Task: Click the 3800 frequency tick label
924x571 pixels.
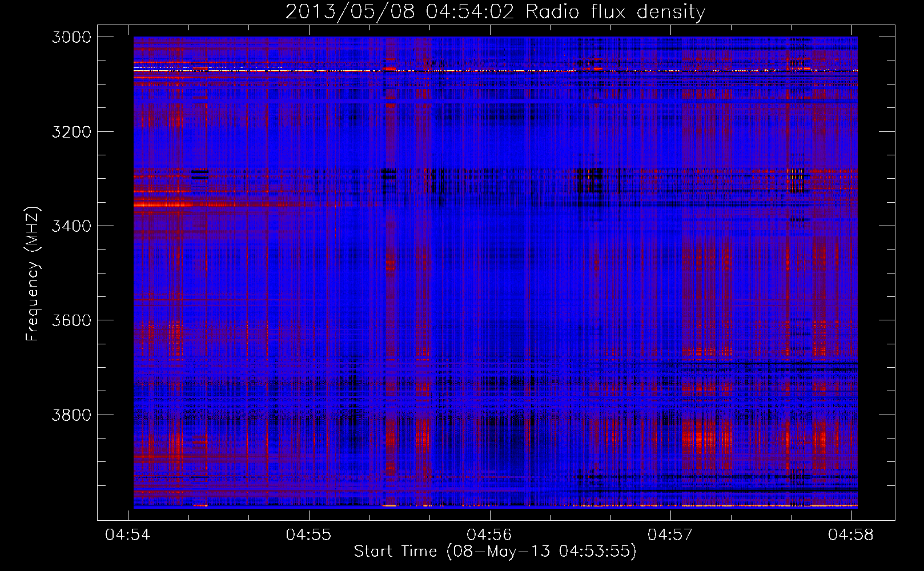Action: [x=71, y=415]
